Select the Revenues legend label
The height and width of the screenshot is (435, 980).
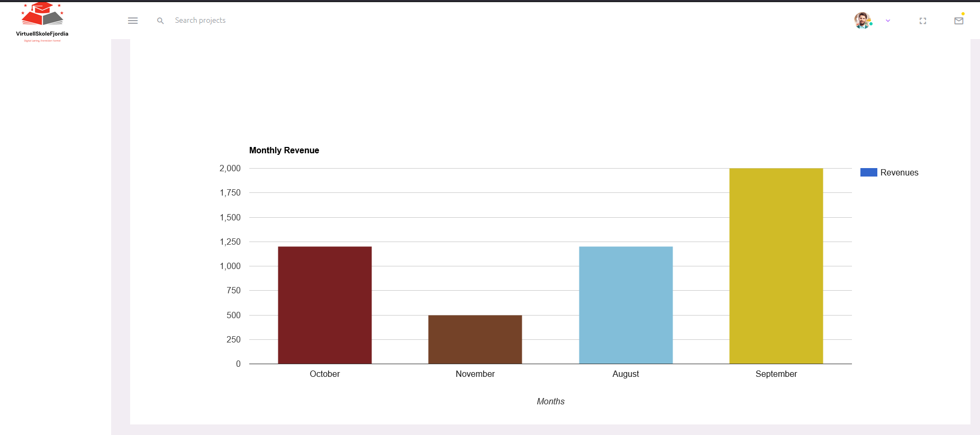click(x=899, y=172)
